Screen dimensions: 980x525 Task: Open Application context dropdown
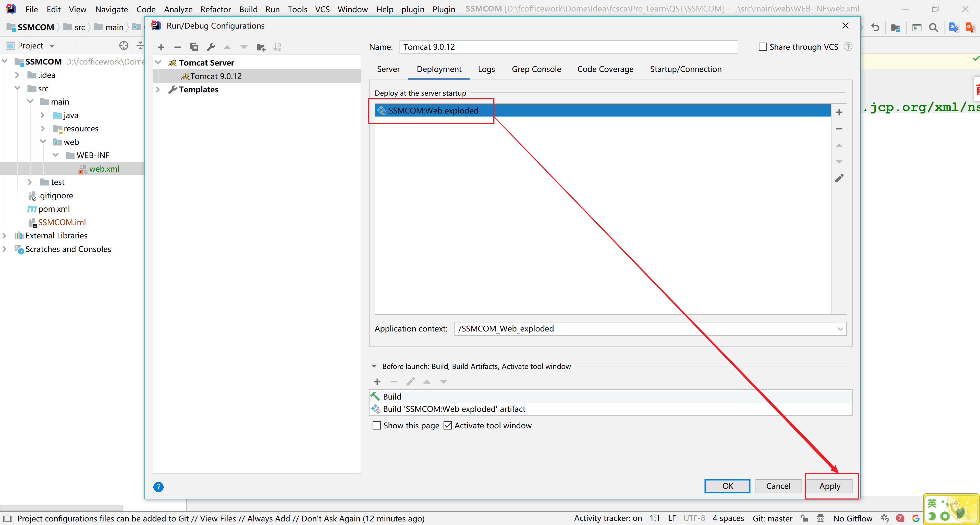pos(840,329)
